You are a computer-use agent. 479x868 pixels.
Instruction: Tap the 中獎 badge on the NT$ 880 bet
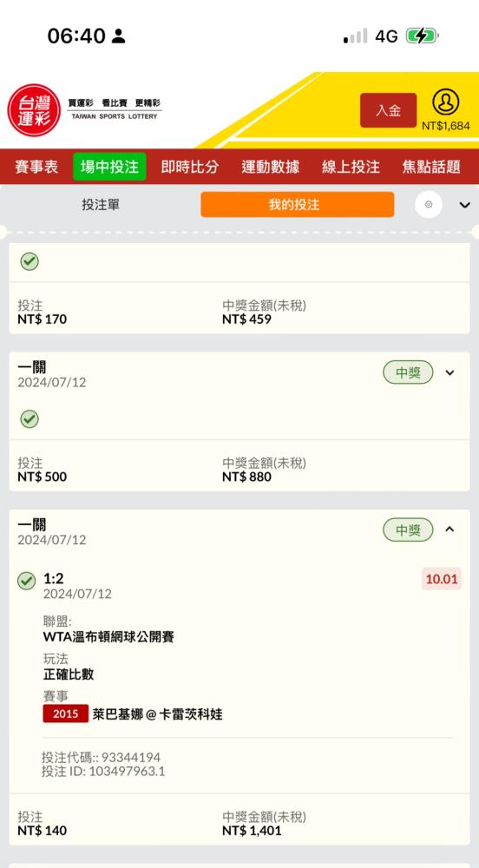[408, 372]
